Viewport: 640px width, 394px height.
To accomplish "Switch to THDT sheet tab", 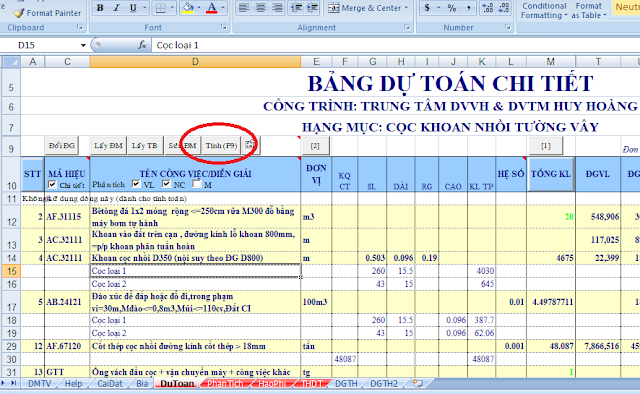I will (311, 383).
